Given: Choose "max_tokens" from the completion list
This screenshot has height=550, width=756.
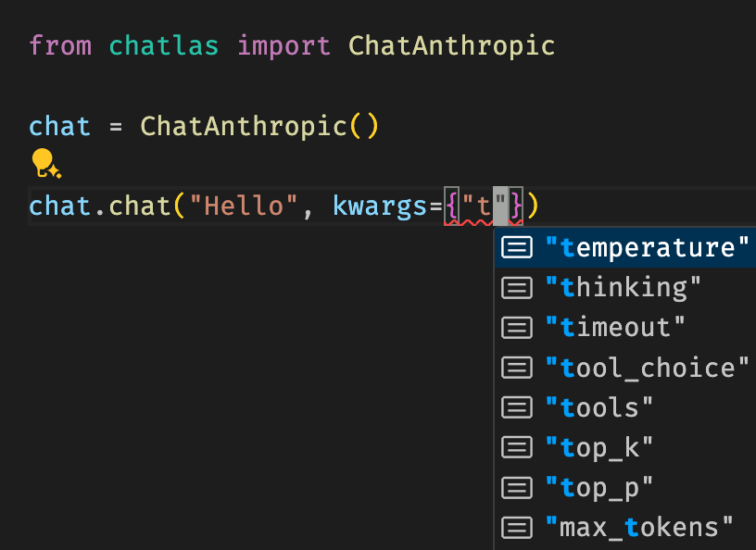Looking at the screenshot, I should pos(625,528).
